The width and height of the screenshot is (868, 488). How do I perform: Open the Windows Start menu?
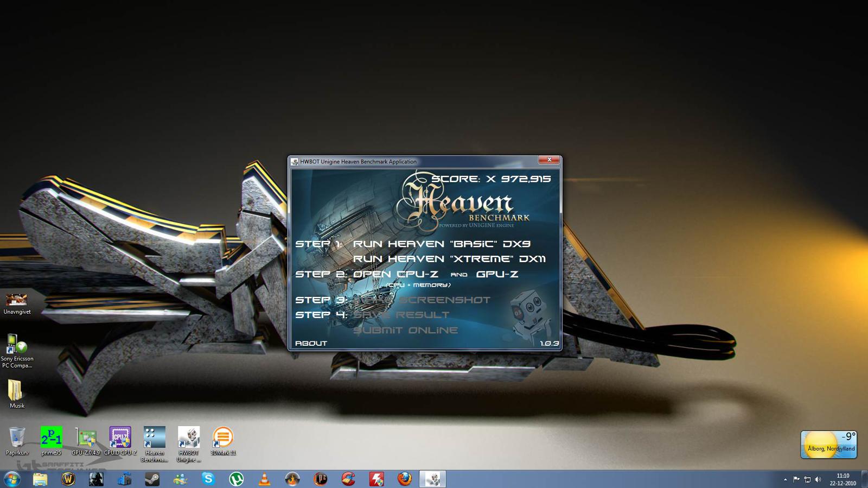point(12,479)
